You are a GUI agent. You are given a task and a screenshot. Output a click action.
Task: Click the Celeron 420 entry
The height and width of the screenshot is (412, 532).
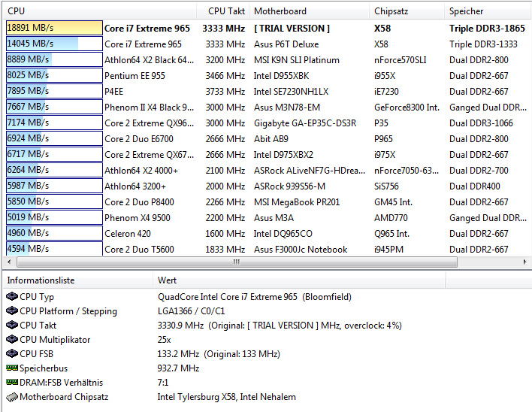pos(128,234)
